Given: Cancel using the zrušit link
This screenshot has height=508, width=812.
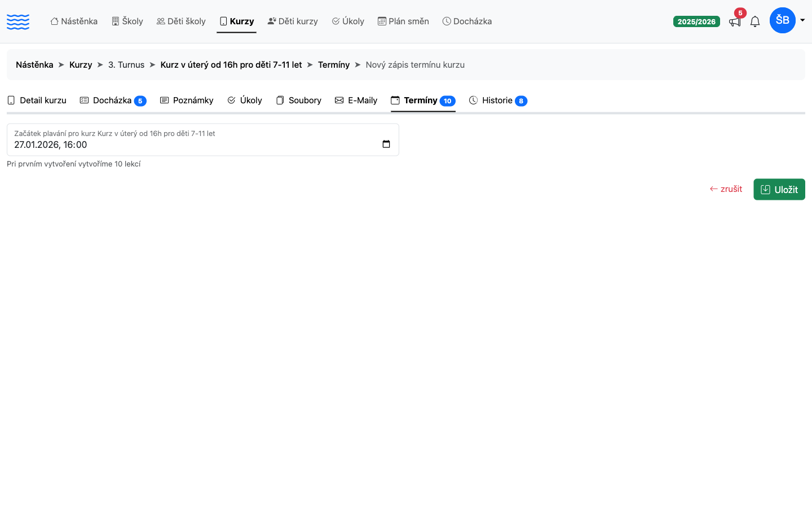Looking at the screenshot, I should pos(726,189).
